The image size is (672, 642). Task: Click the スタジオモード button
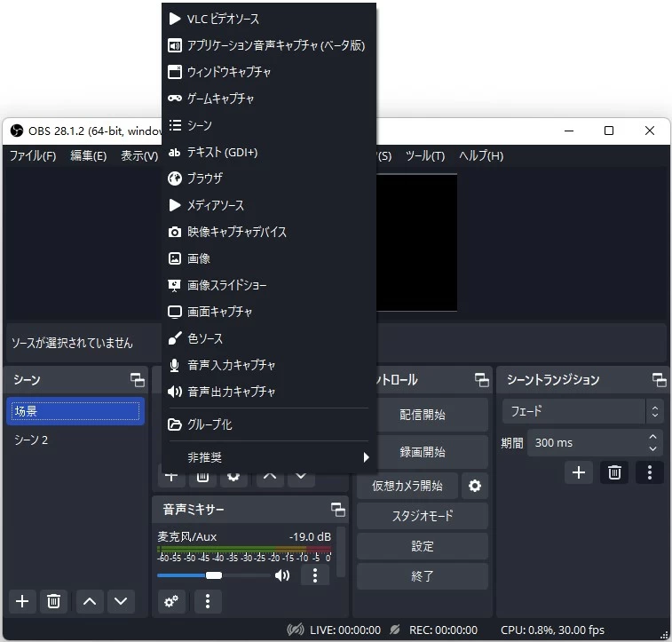click(423, 516)
